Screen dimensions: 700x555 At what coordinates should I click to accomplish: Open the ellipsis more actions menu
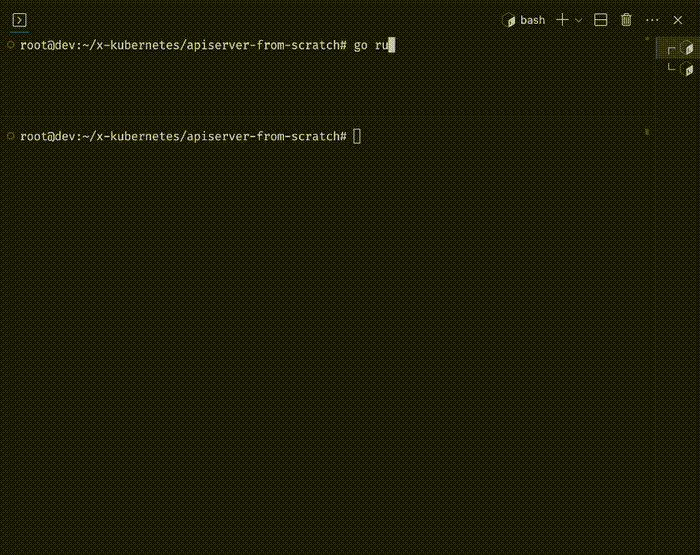[652, 20]
